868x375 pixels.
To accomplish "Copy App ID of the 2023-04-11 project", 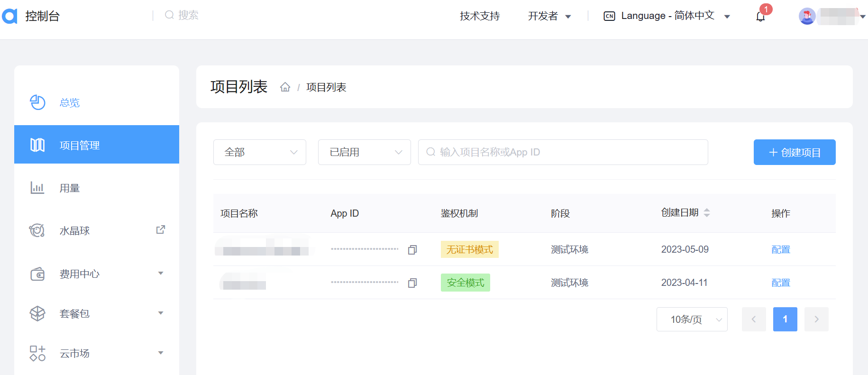I will point(412,283).
